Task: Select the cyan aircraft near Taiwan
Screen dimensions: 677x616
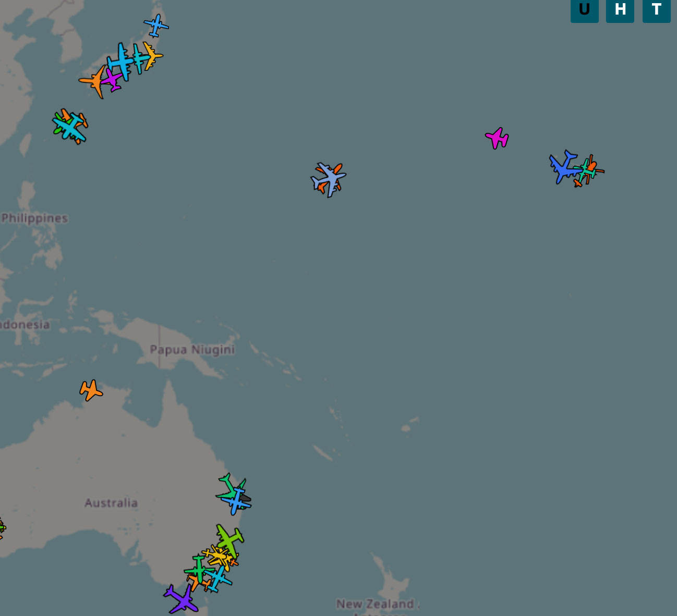Action: pos(69,127)
